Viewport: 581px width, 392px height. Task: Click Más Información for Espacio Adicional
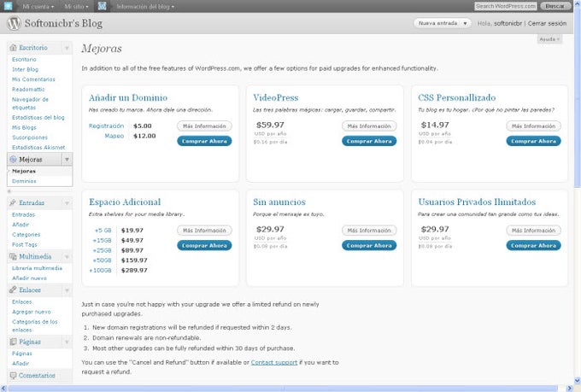pyautogui.click(x=204, y=231)
